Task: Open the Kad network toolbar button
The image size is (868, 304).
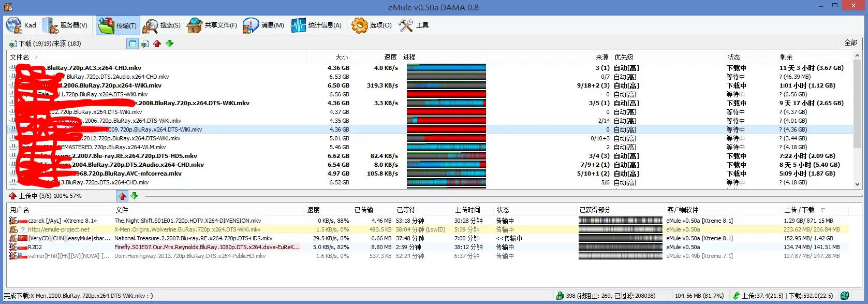Action: pyautogui.click(x=22, y=25)
